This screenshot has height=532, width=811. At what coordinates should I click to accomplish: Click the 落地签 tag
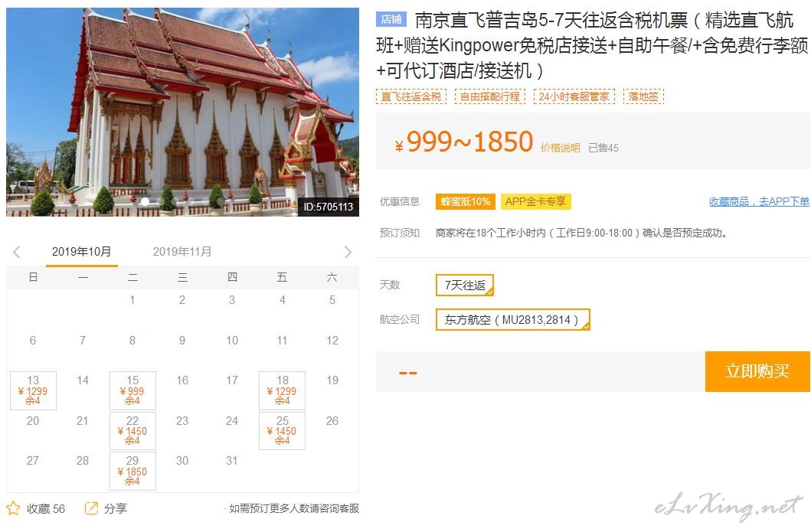point(643,96)
